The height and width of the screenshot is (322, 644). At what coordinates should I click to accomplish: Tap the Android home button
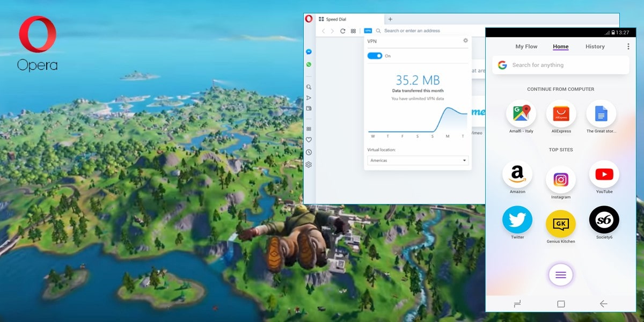[561, 304]
